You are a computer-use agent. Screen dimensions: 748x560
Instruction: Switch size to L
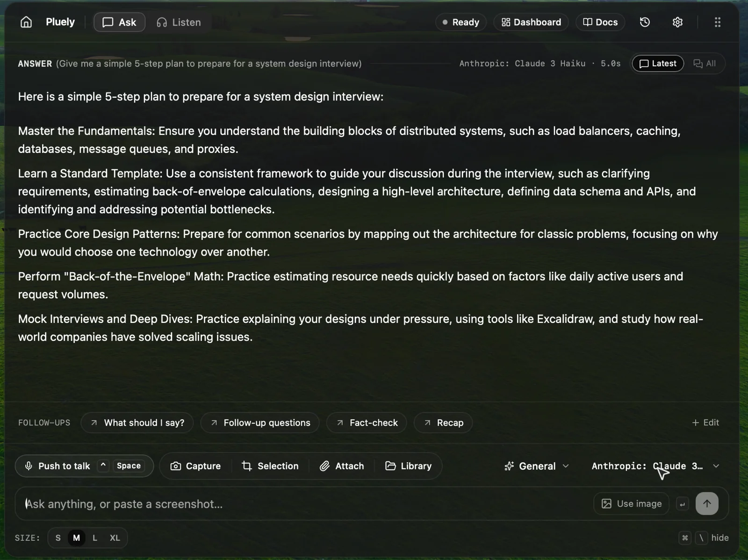coord(95,538)
